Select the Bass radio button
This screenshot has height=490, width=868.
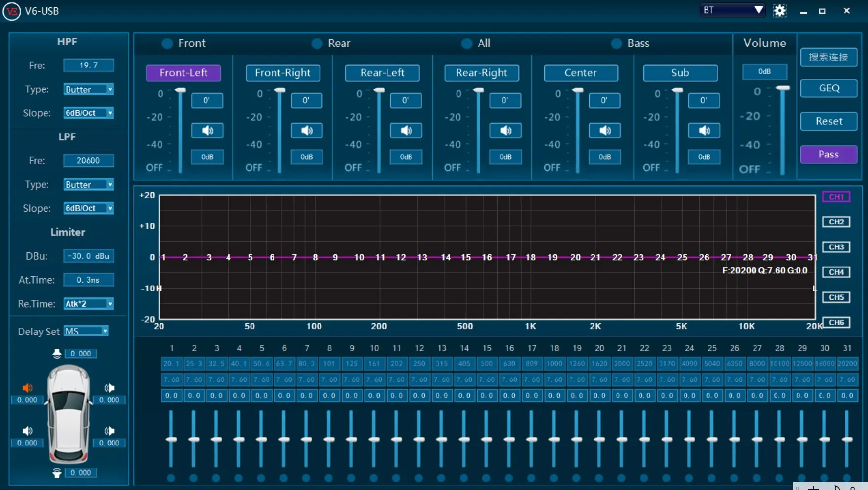coord(617,44)
